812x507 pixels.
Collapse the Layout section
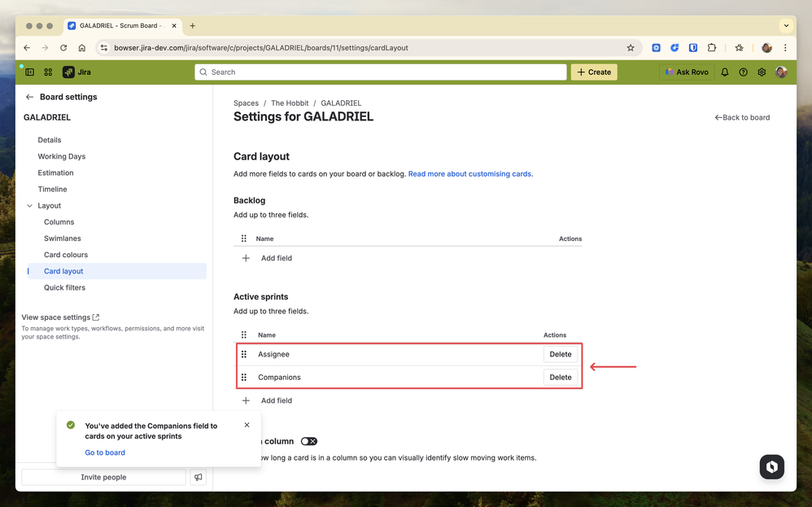tap(29, 206)
